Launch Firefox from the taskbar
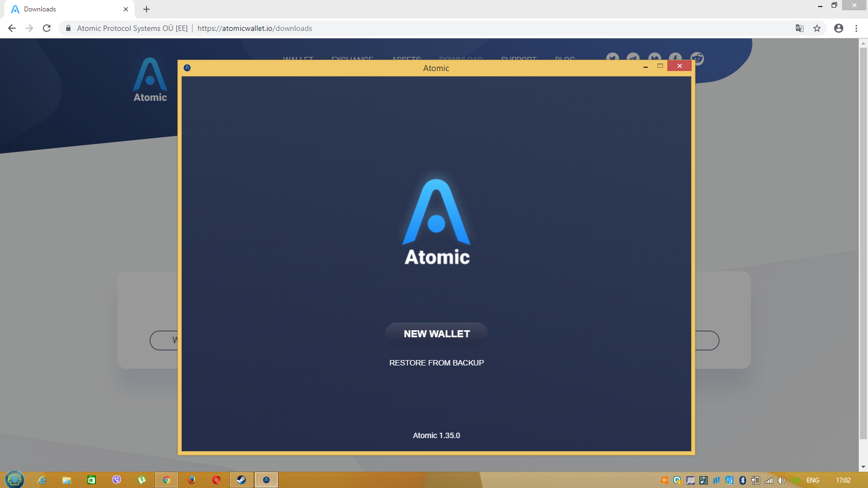Screen dimensions: 868x488 (192, 480)
